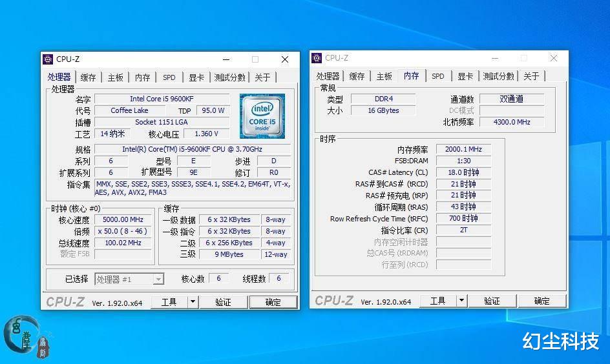Image resolution: width=610 pixels, height=364 pixels.
Task: Expand the 处理器 #1 selection dropdown
Action: point(158,279)
